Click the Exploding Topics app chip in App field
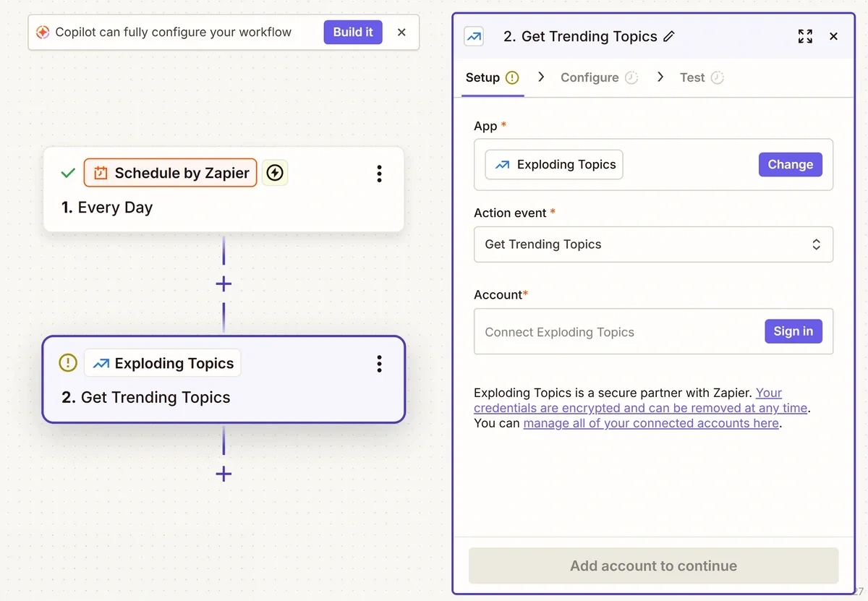Screen dimensions: 868x601 tap(554, 165)
